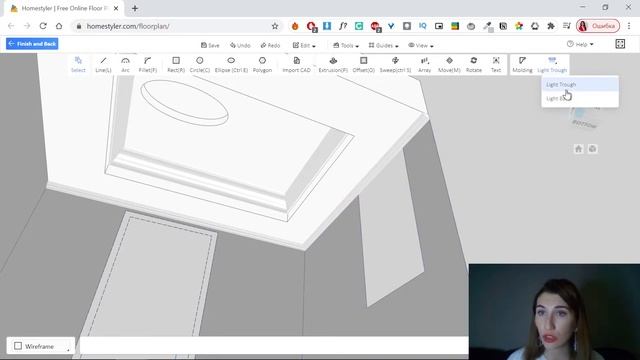The height and width of the screenshot is (360, 640).
Task: Choose the second Light option in dropdown
Action: click(x=580, y=98)
